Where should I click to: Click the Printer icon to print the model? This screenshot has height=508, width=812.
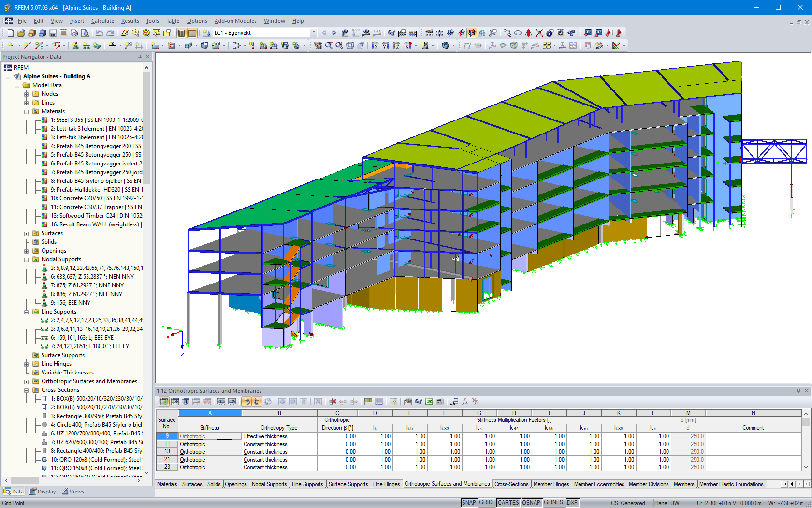pos(74,33)
